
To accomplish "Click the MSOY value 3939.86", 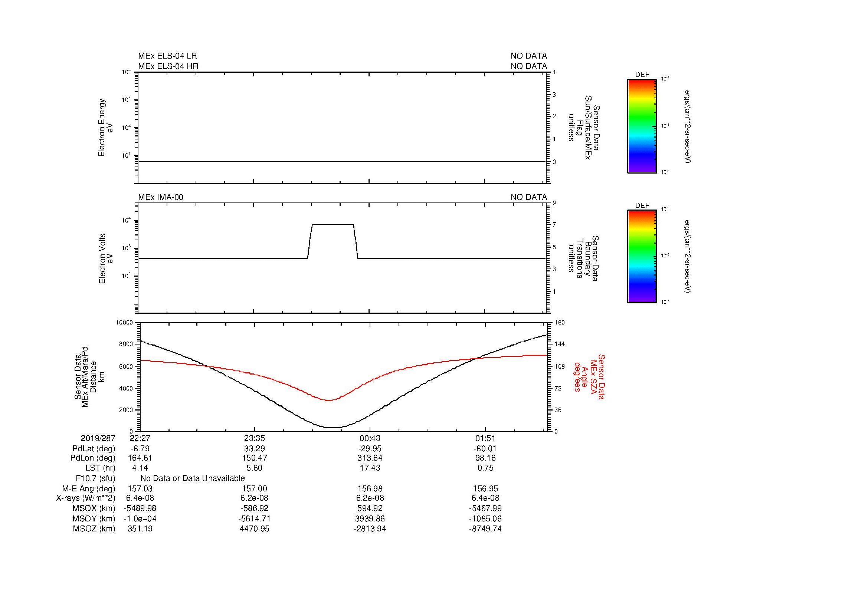I will click(x=370, y=518).
